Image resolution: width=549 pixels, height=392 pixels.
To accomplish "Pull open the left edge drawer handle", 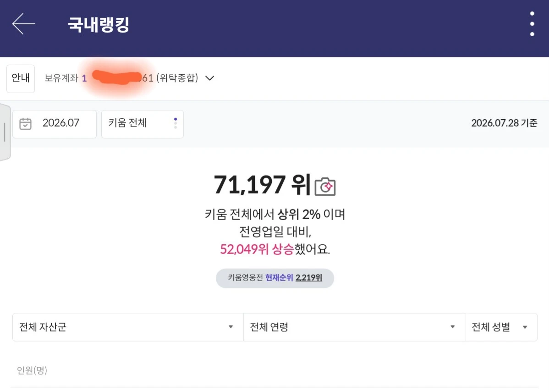I will point(5,132).
